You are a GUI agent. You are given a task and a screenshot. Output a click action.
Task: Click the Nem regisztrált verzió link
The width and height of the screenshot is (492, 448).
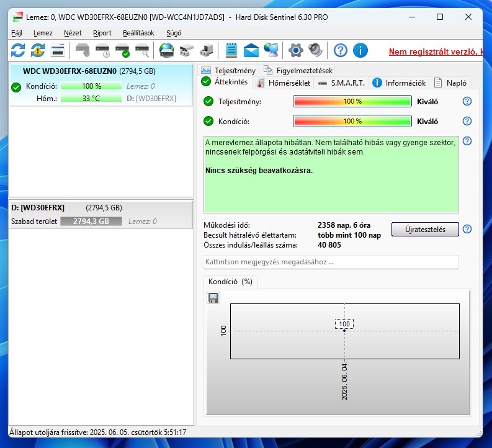click(x=436, y=52)
